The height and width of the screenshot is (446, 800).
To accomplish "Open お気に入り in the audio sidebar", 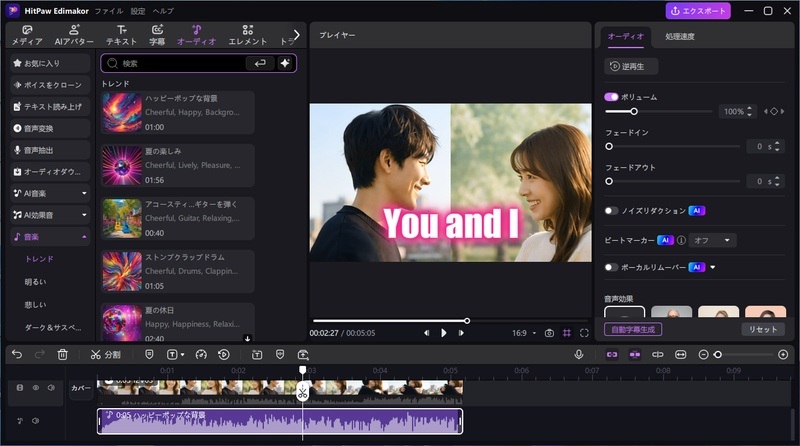I will point(50,63).
